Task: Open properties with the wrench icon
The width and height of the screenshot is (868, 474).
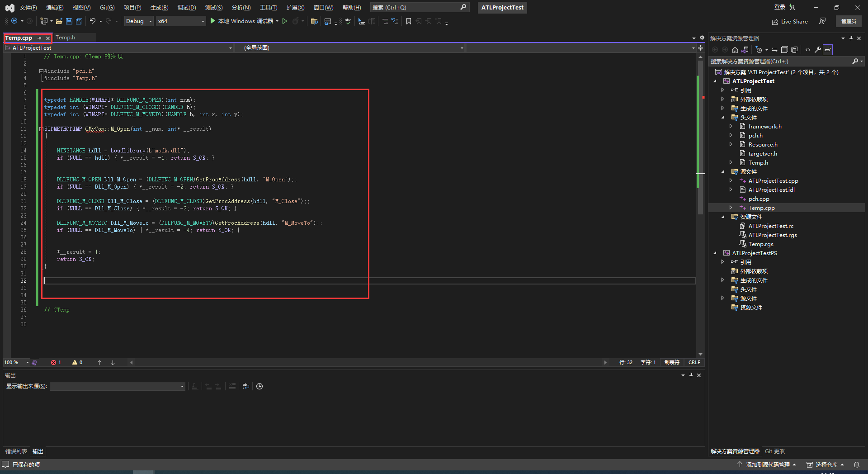Action: click(x=818, y=50)
